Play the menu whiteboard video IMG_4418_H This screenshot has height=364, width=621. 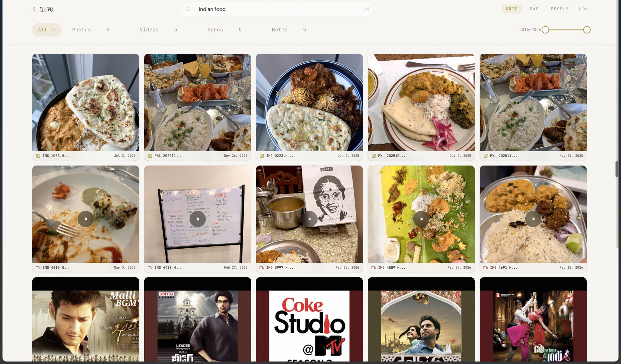pyautogui.click(x=198, y=219)
